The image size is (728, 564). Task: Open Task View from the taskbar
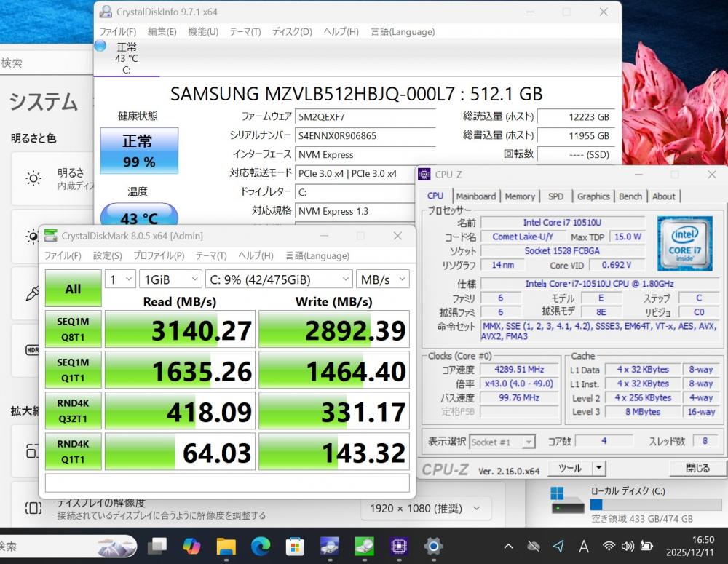157,547
